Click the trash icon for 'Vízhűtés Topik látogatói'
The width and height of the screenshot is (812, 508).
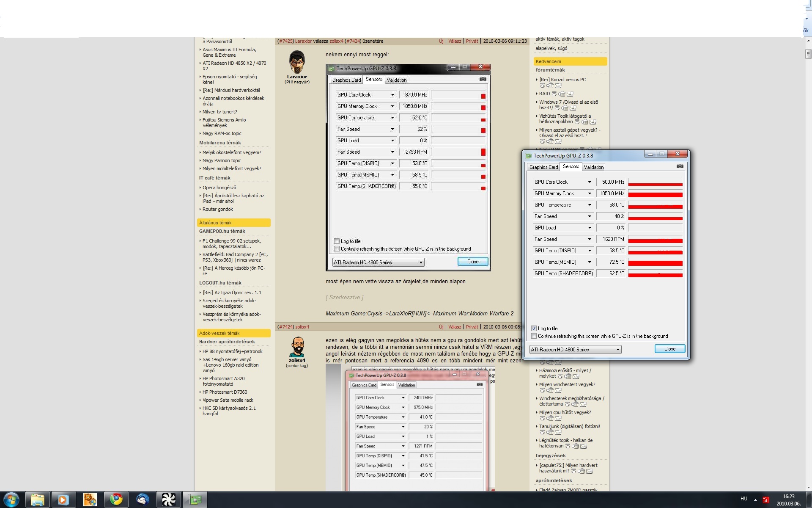[x=584, y=122]
